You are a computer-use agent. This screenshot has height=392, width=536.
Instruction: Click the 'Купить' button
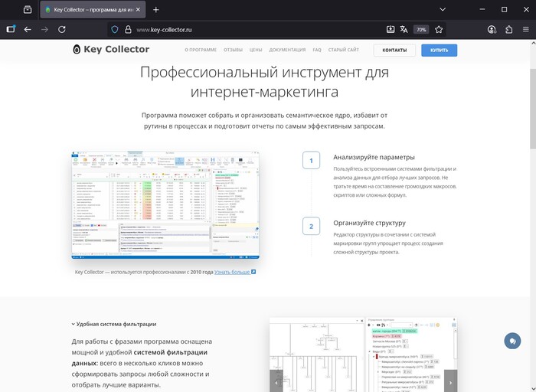point(439,50)
